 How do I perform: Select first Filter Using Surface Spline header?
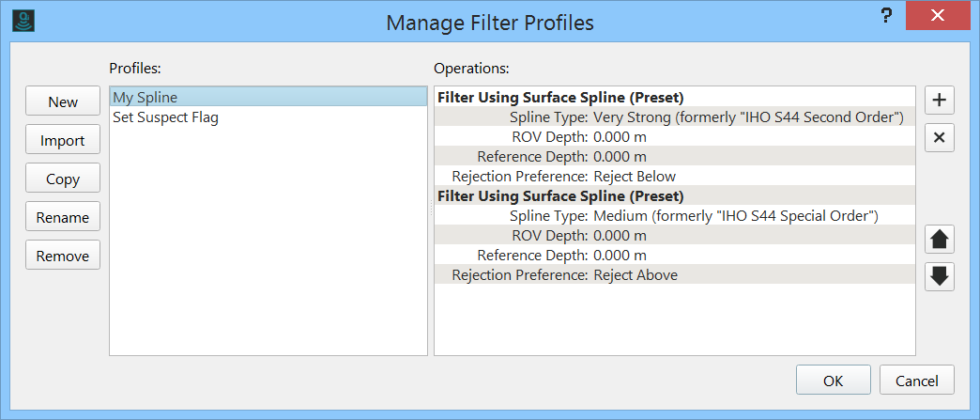click(x=559, y=97)
